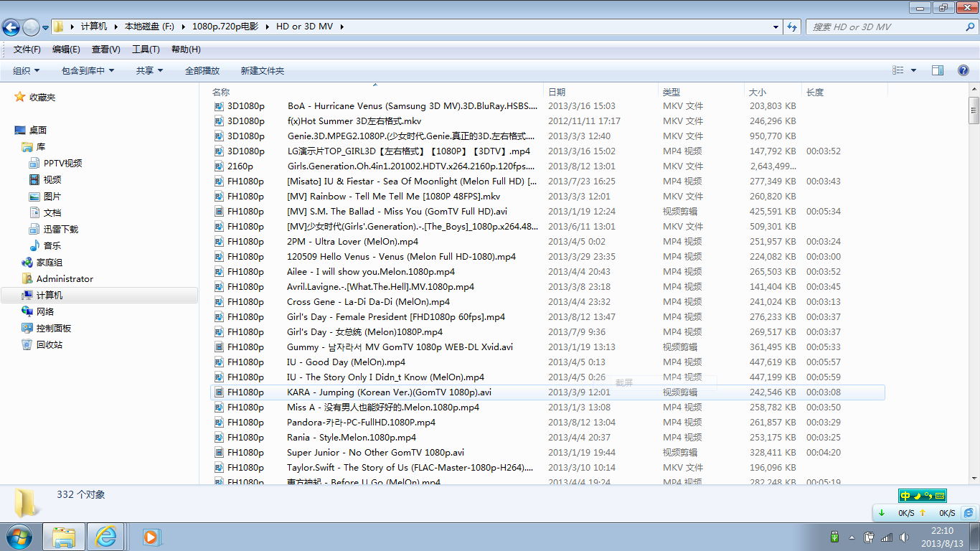Sort by the 日期 column header
Screen dimensions: 980x551
(601, 92)
